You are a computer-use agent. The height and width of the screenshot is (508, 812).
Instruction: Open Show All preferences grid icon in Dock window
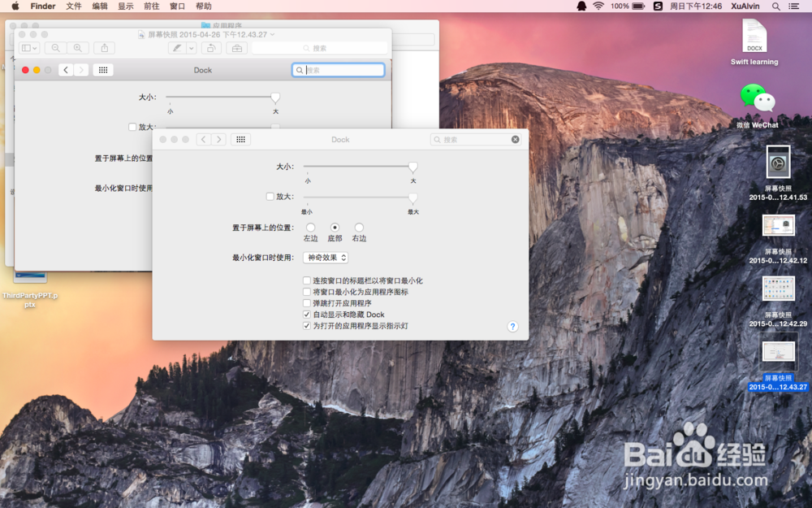coord(240,139)
